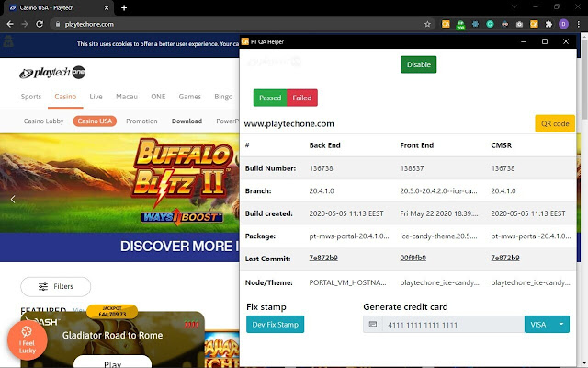Viewport: 588px width, 368px height.
Task: Open the Sports tab
Action: pyautogui.click(x=31, y=97)
